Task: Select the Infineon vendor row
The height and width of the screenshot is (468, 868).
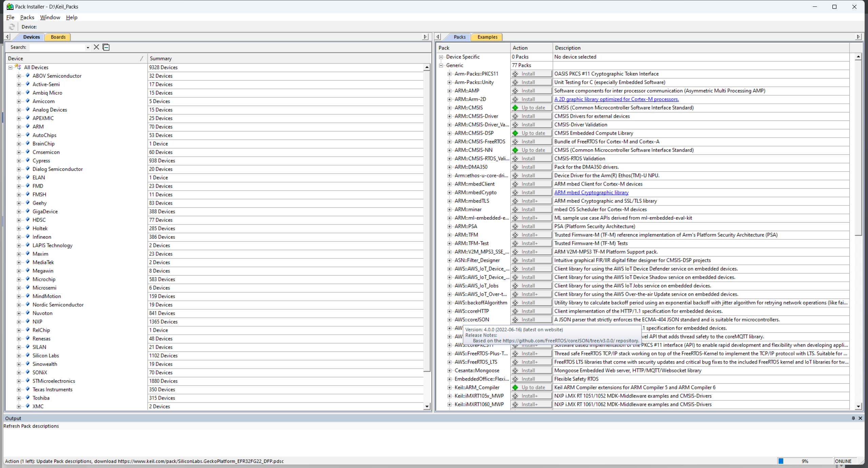Action: 214,237
